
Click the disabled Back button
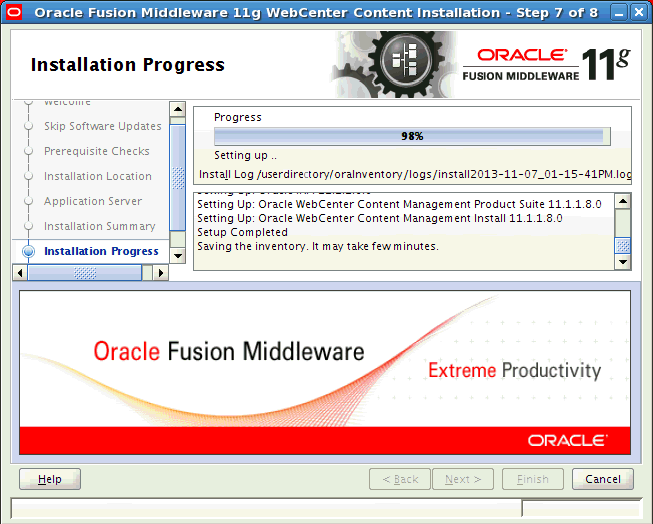pos(400,479)
